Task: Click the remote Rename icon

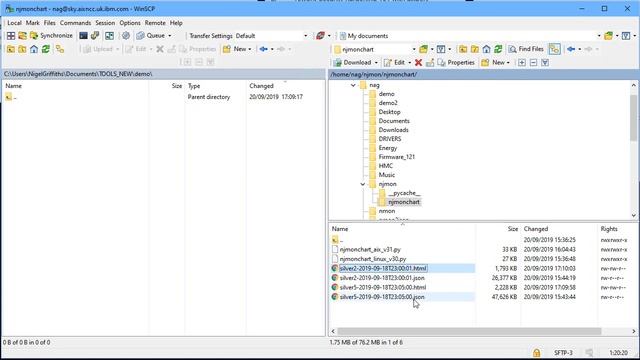Action: click(x=430, y=62)
